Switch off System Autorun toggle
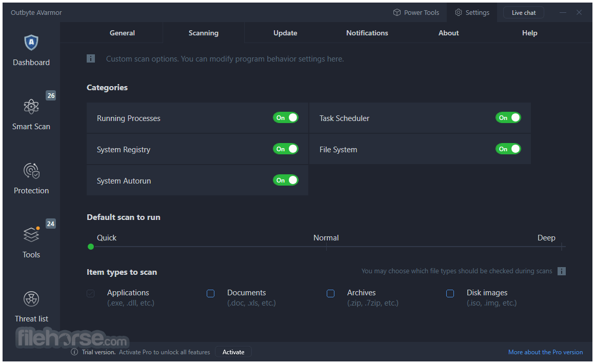The image size is (595, 364). (x=285, y=180)
